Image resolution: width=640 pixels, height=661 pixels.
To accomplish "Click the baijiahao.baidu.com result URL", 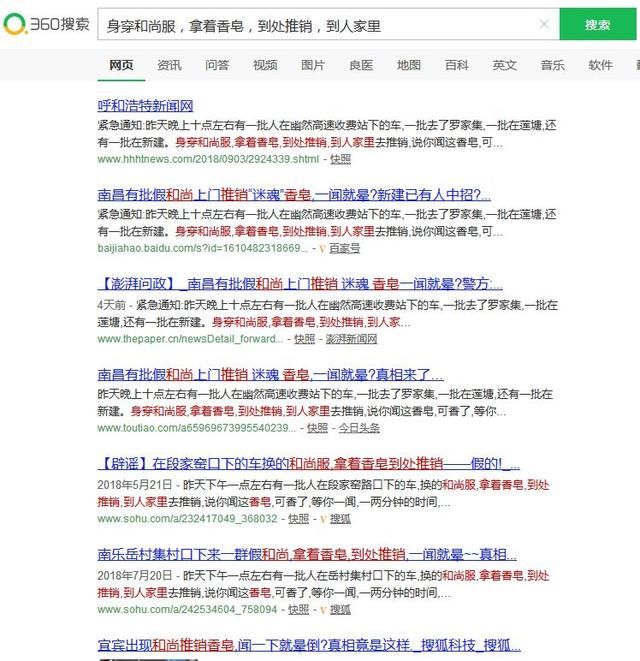I will (x=203, y=248).
